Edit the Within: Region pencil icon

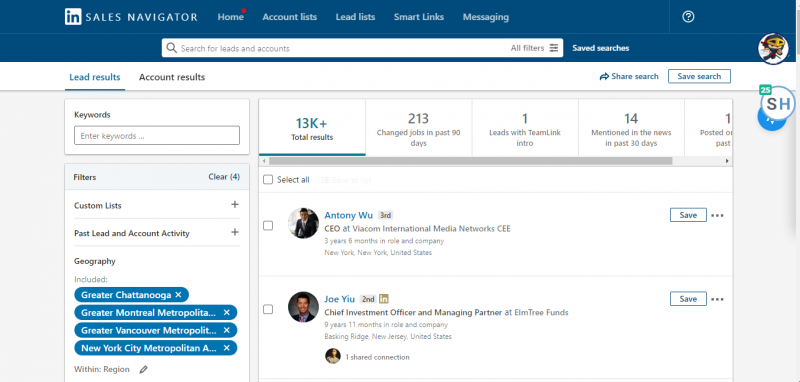click(x=143, y=369)
